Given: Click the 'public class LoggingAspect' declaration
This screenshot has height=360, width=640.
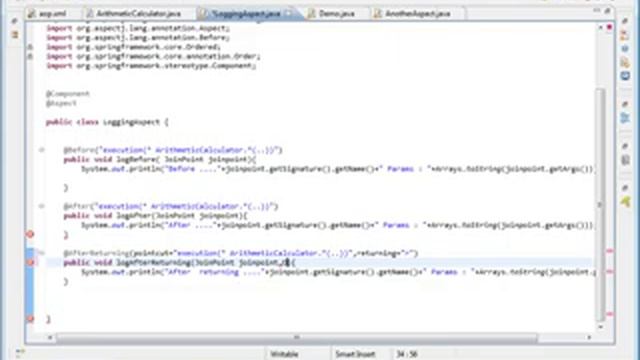Looking at the screenshot, I should click(107, 122).
